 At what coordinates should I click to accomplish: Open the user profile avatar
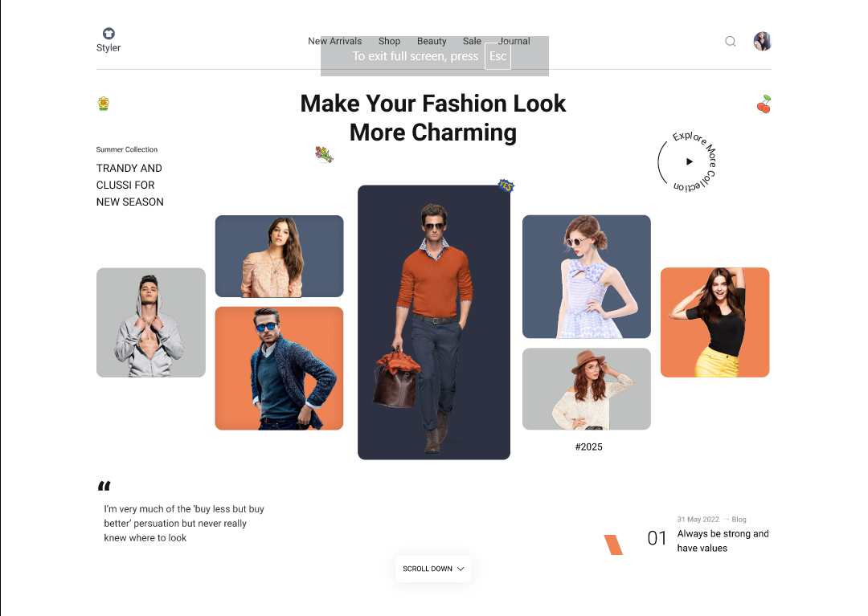(x=762, y=41)
